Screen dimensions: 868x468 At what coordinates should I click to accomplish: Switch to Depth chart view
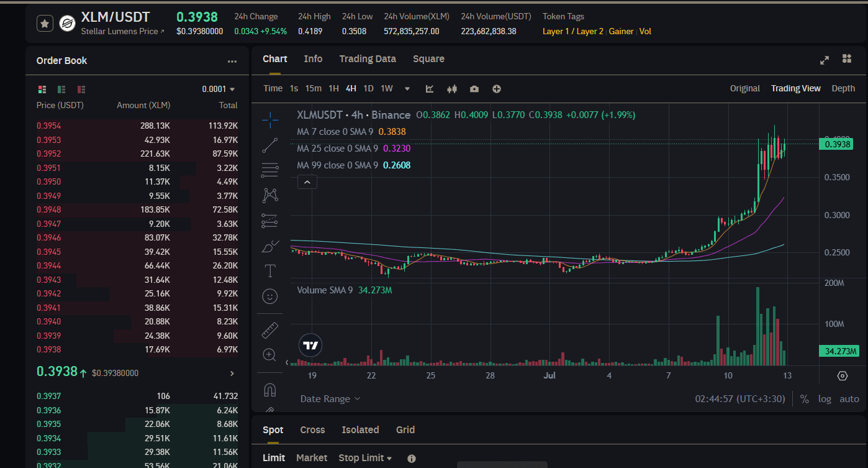pyautogui.click(x=843, y=88)
